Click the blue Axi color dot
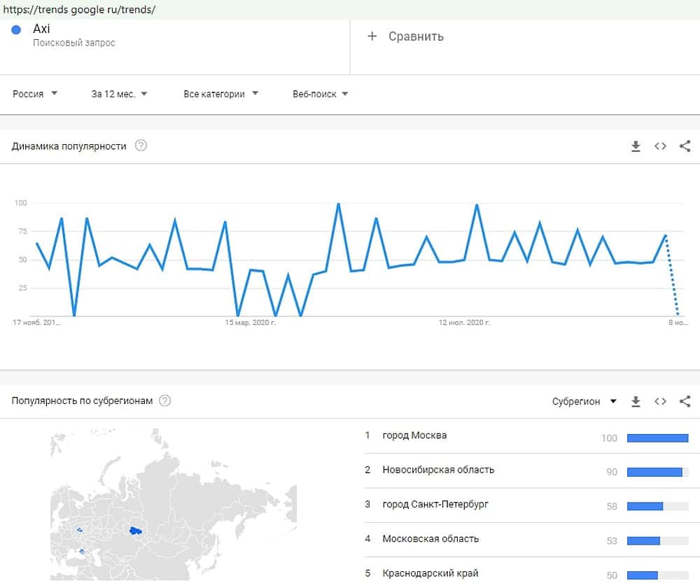This screenshot has width=700, height=588. coord(17,30)
